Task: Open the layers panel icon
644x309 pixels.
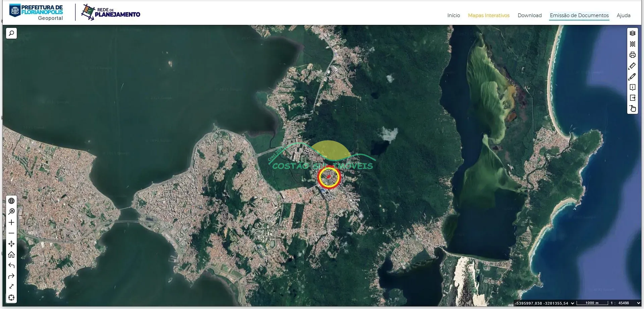Action: click(x=632, y=33)
